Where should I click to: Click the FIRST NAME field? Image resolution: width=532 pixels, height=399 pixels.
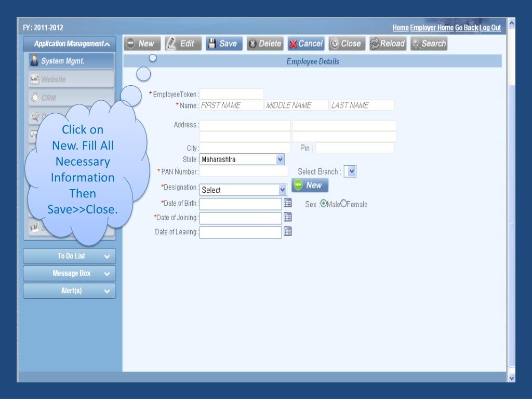[231, 105]
